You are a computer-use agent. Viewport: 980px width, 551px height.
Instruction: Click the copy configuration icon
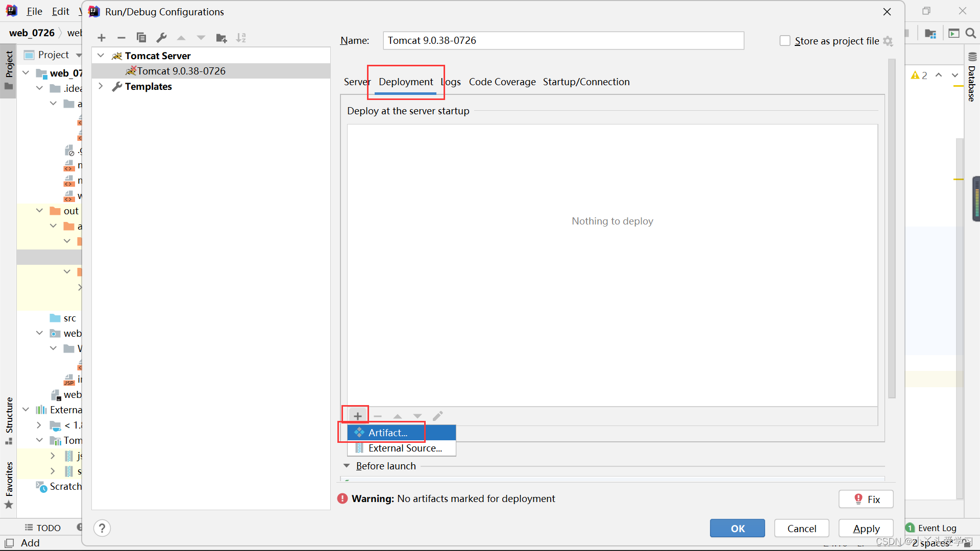click(x=141, y=38)
